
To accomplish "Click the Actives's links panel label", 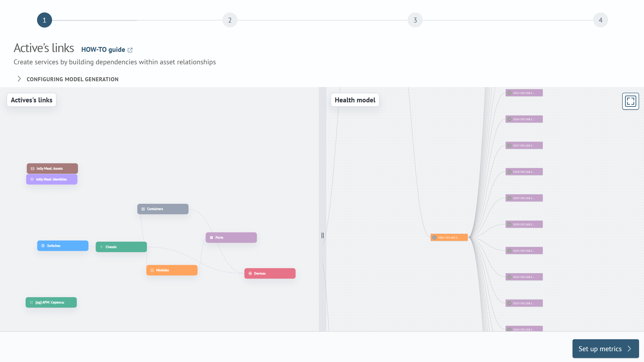I will point(31,100).
